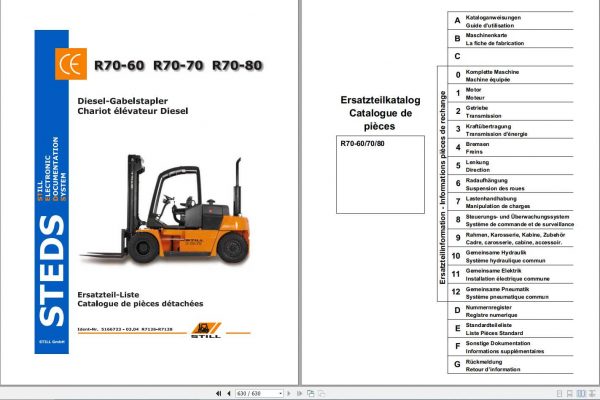Screen dimensions: 600x400
Task: Select index row C
Action: coord(510,57)
